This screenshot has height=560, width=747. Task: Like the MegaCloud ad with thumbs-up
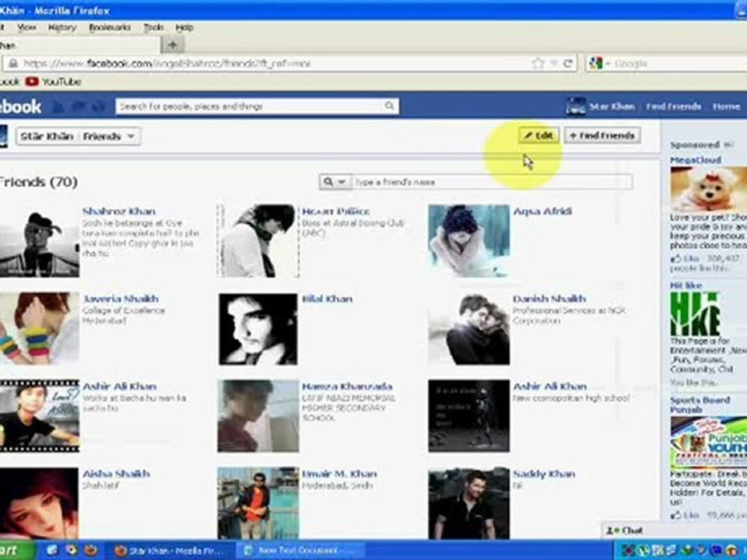pos(685,258)
